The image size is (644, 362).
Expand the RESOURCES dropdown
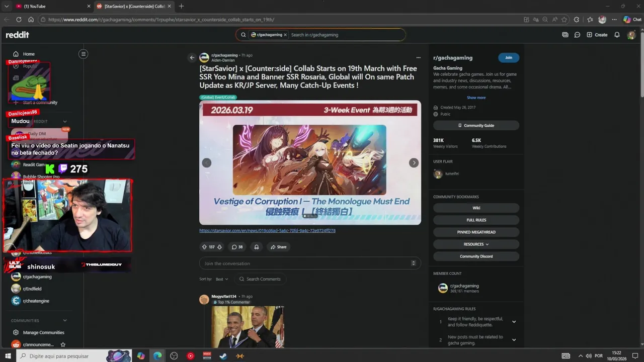476,244
